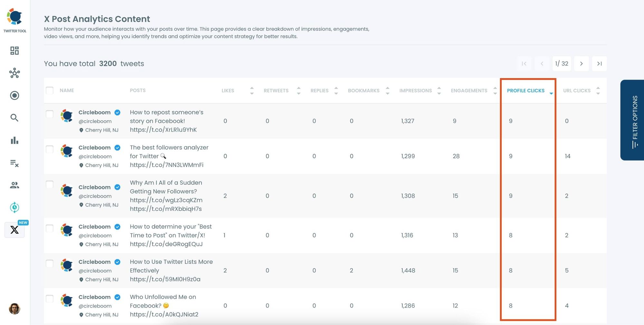Screen dimensions: 644x325
Task: Sort posts by Likes ascending
Action: (251, 88)
